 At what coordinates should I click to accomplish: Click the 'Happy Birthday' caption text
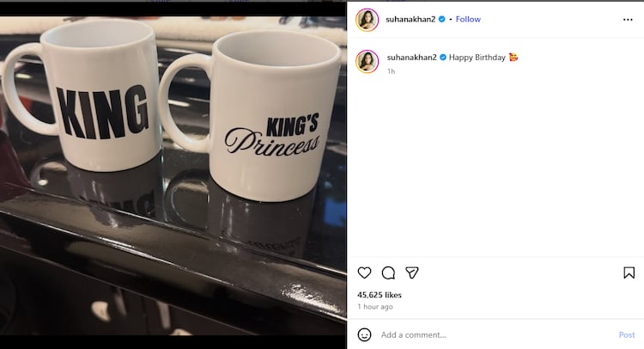point(478,58)
